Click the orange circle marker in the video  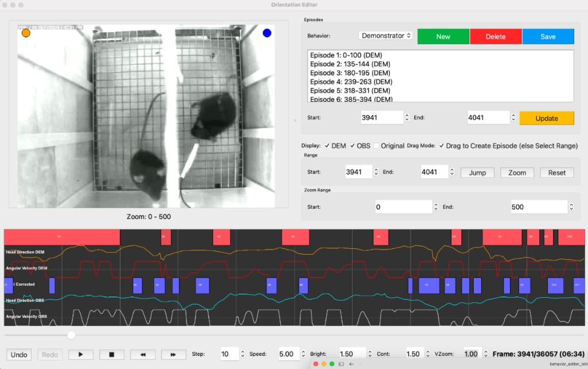coord(26,33)
